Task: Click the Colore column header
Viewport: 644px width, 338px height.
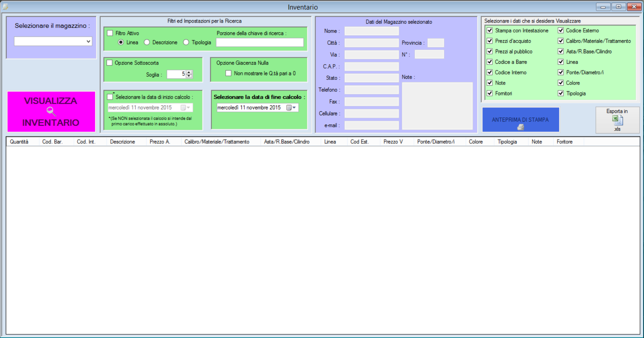Action: point(480,141)
